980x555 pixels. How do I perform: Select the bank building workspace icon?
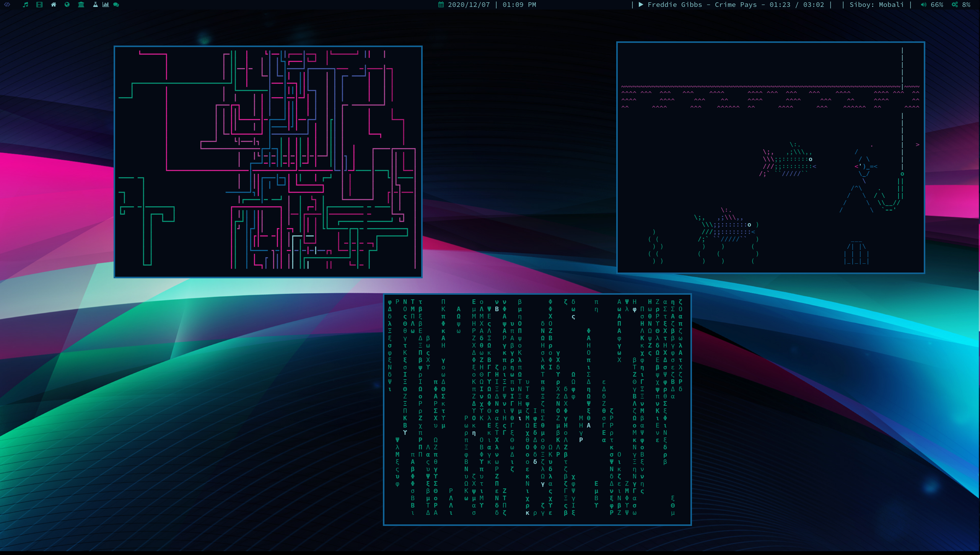point(81,5)
